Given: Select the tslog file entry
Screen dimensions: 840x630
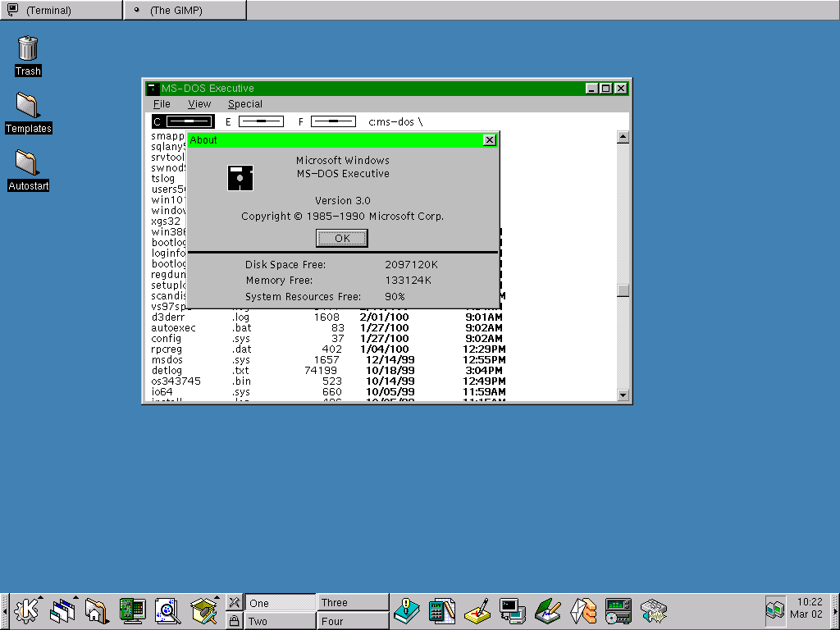Looking at the screenshot, I should click(163, 178).
